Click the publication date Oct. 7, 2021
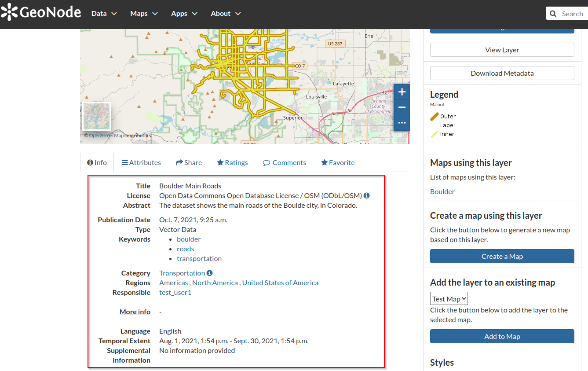This screenshot has height=371, width=588. coord(193,220)
